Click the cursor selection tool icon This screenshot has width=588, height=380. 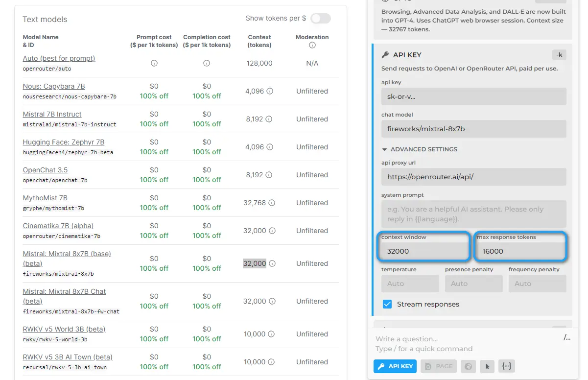[487, 366]
